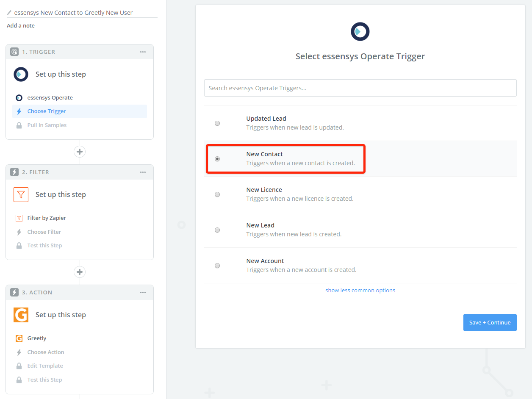
Task: Click the large Greetly G logo
Action: point(21,315)
